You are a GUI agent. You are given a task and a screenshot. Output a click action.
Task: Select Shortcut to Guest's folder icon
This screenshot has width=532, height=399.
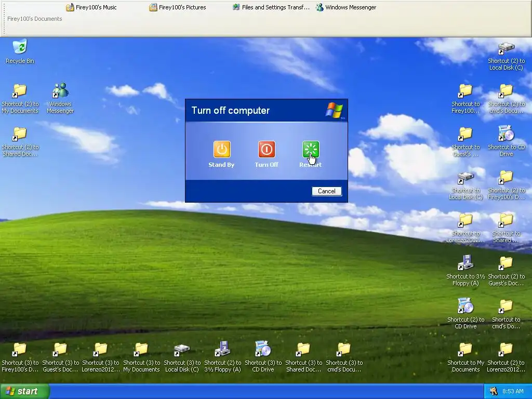[x=465, y=141]
